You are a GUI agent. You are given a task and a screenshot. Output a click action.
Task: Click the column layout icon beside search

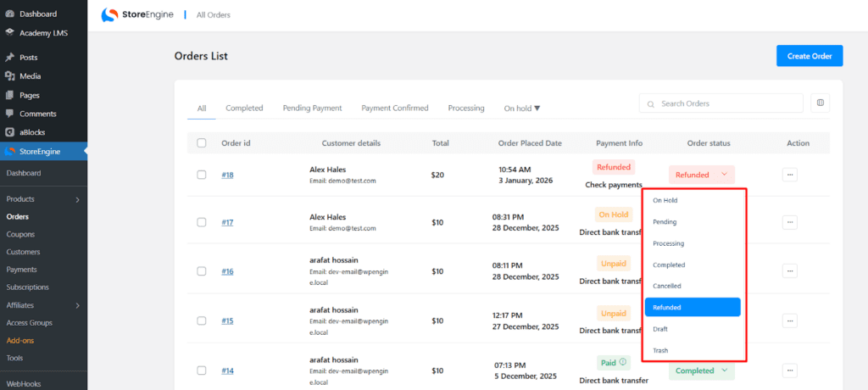pos(820,103)
